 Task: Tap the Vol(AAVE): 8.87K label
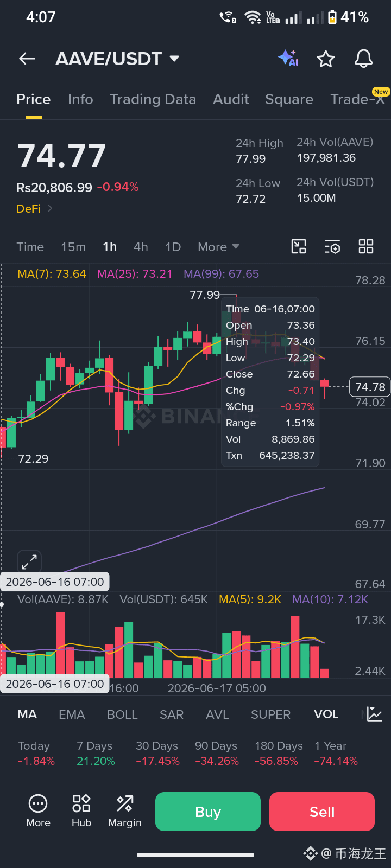pyautogui.click(x=63, y=599)
